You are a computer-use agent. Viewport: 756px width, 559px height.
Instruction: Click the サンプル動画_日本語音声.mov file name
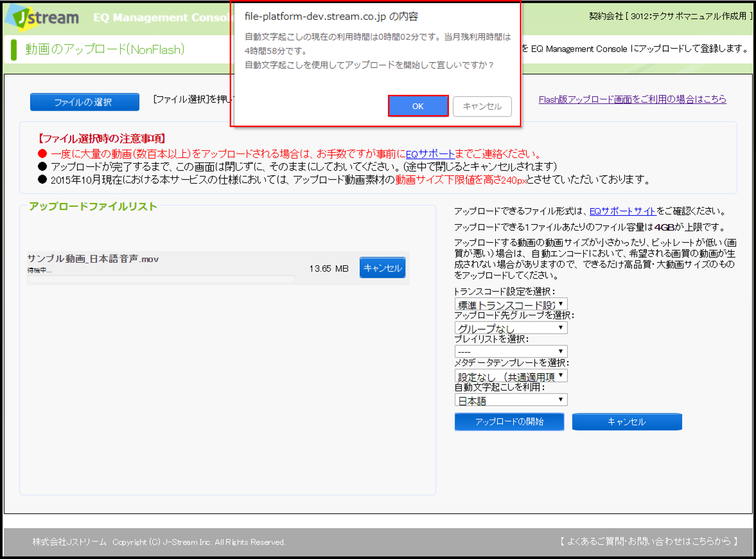93,259
